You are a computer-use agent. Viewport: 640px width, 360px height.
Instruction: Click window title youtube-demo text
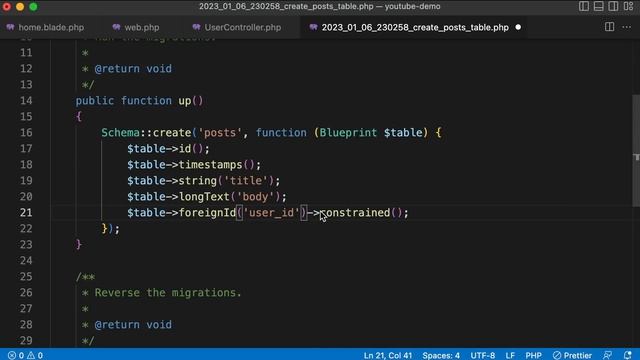click(412, 6)
